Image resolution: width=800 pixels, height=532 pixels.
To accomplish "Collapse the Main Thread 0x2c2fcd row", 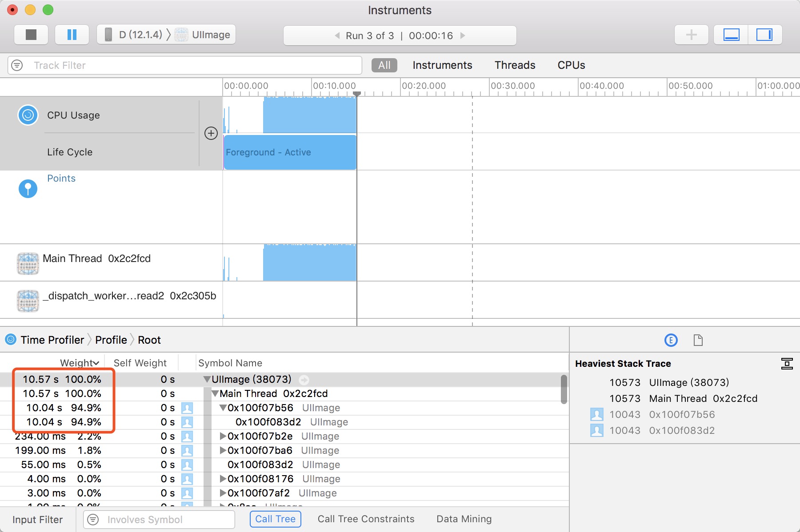I will click(x=215, y=394).
